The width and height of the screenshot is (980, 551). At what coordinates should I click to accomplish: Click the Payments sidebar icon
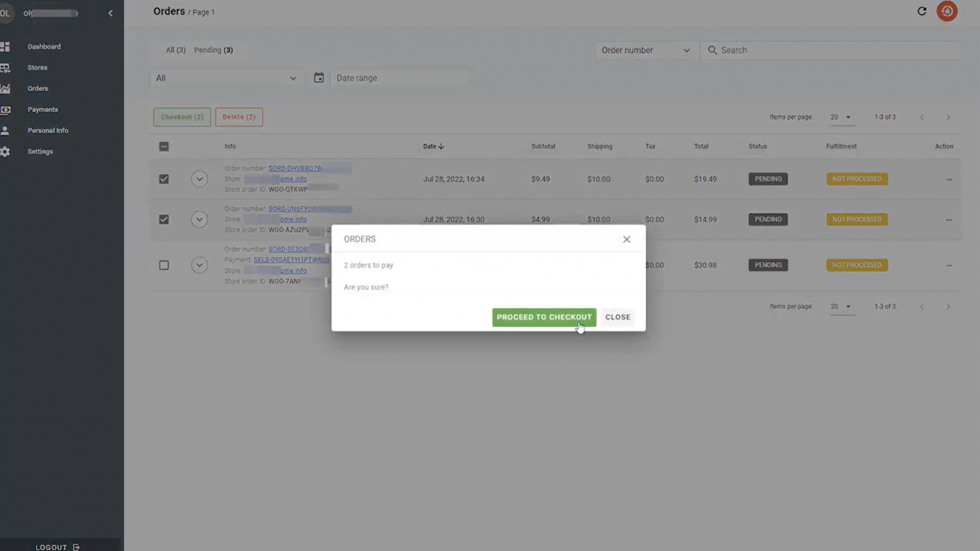[6, 109]
